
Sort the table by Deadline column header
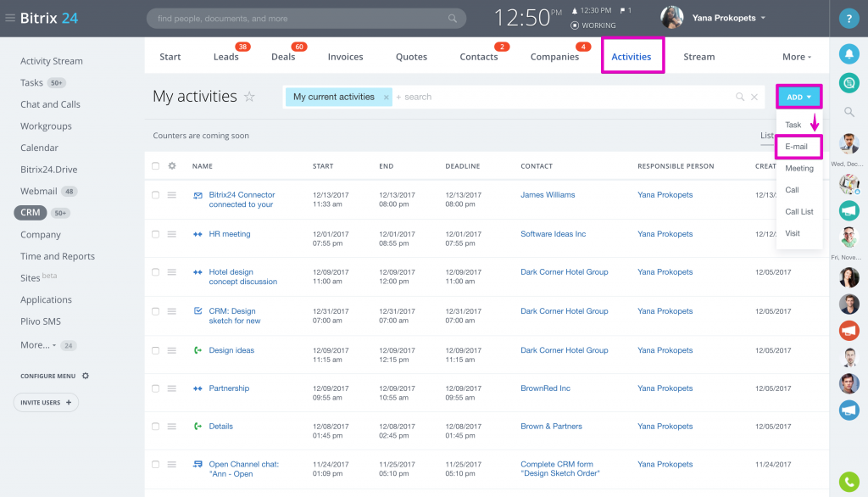(x=462, y=166)
